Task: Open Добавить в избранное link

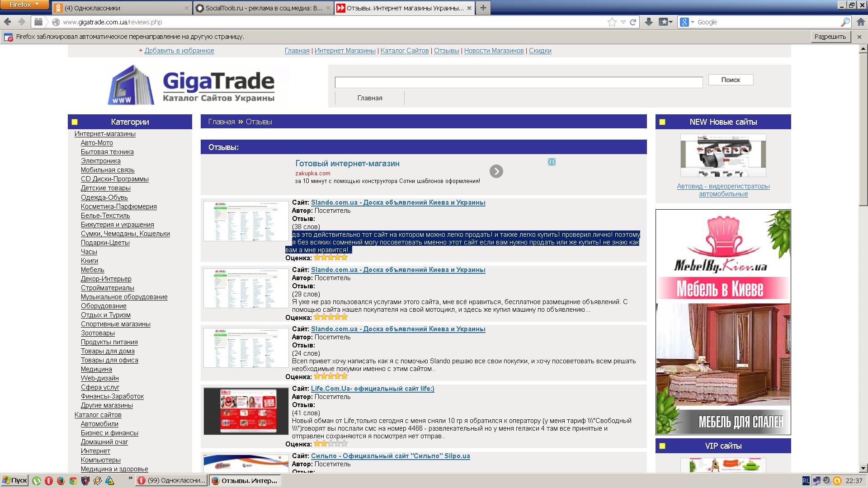Action: [179, 51]
